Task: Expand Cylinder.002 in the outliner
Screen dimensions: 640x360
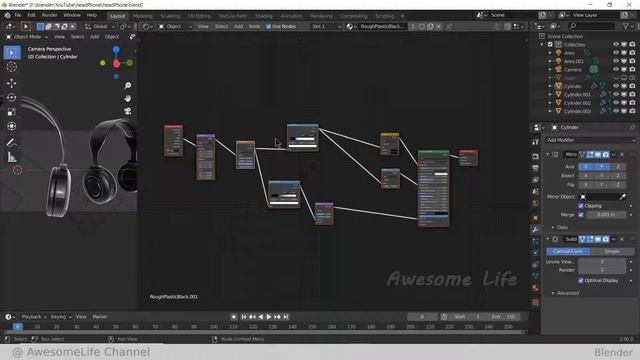Action: click(x=550, y=103)
